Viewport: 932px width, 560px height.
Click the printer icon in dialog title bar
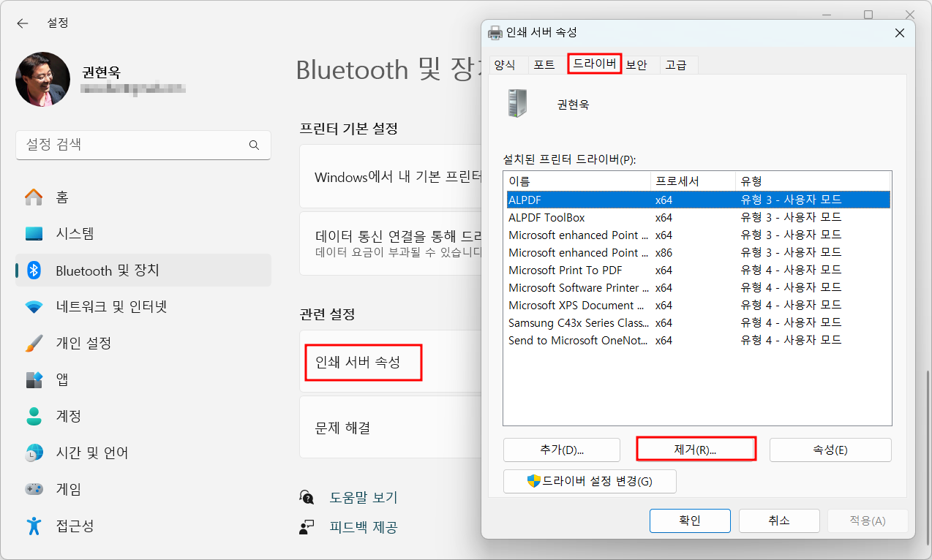click(x=495, y=32)
